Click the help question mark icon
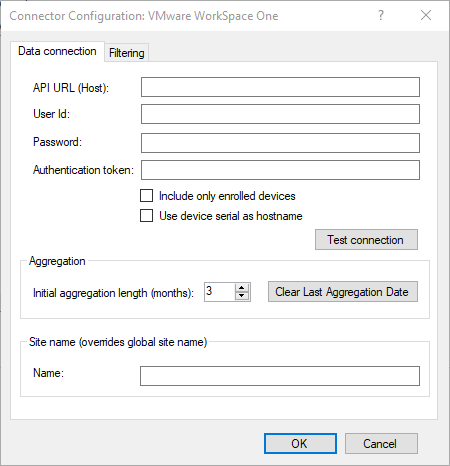The height and width of the screenshot is (466, 450). pyautogui.click(x=381, y=15)
